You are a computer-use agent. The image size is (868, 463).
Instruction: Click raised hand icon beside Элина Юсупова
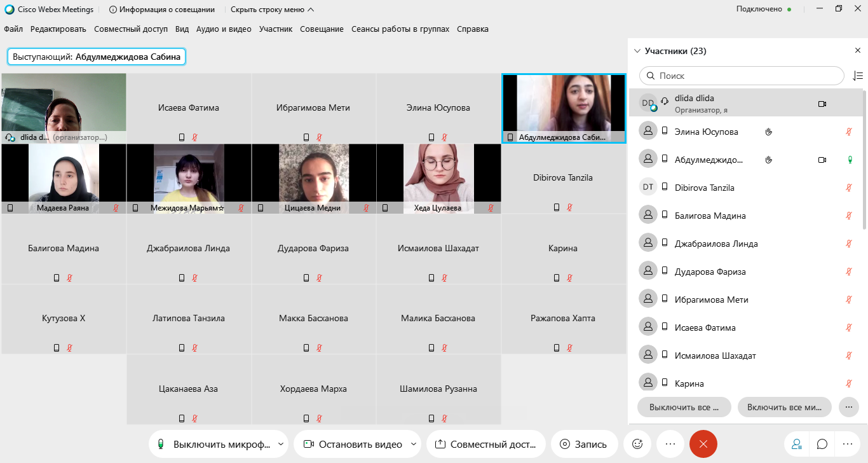click(768, 132)
